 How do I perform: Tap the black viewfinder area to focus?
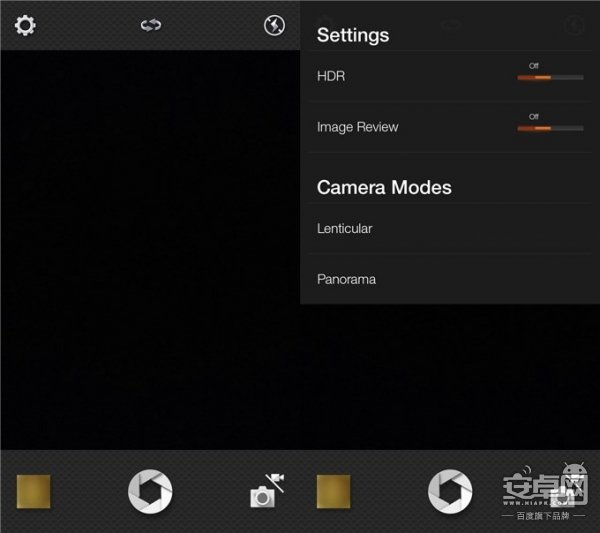pyautogui.click(x=150, y=250)
